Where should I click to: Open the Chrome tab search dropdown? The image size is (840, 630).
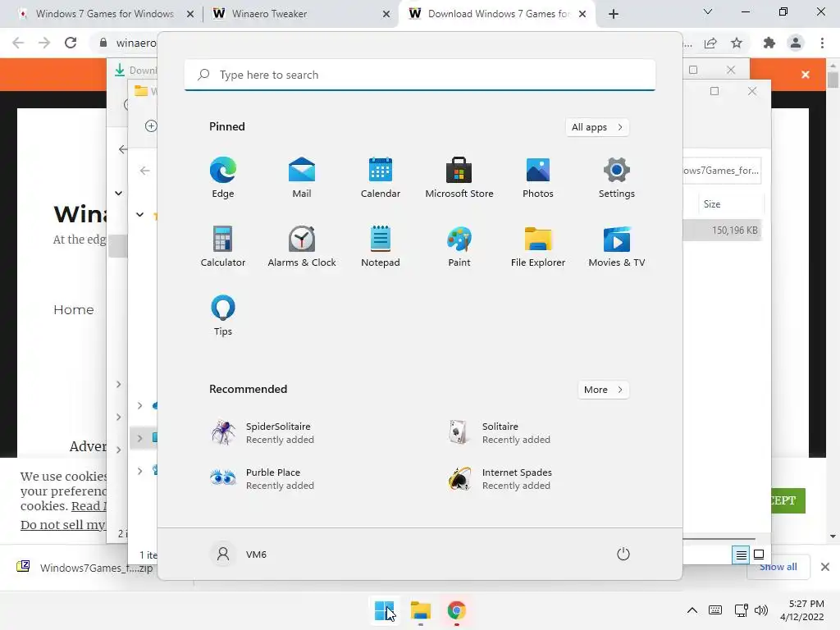click(708, 11)
